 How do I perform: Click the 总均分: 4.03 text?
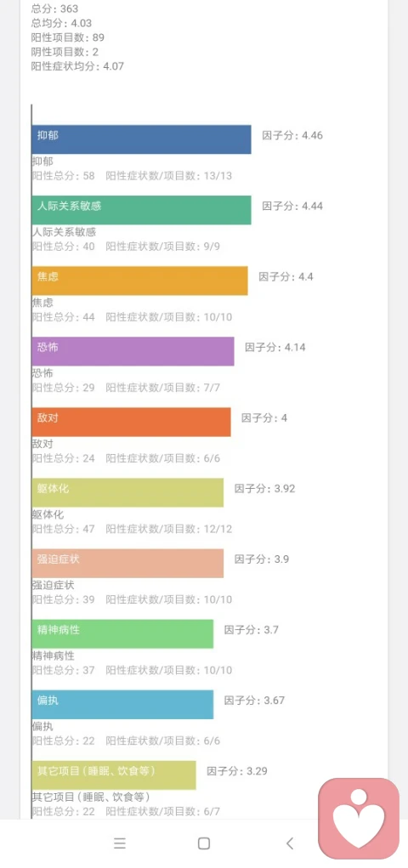coord(61,23)
